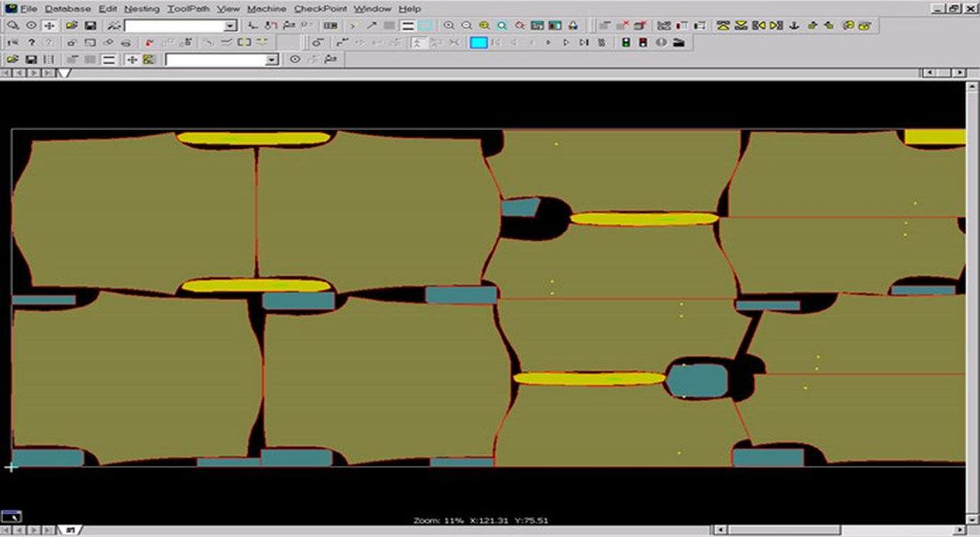Click the large teal rounded nested part

coord(697,380)
